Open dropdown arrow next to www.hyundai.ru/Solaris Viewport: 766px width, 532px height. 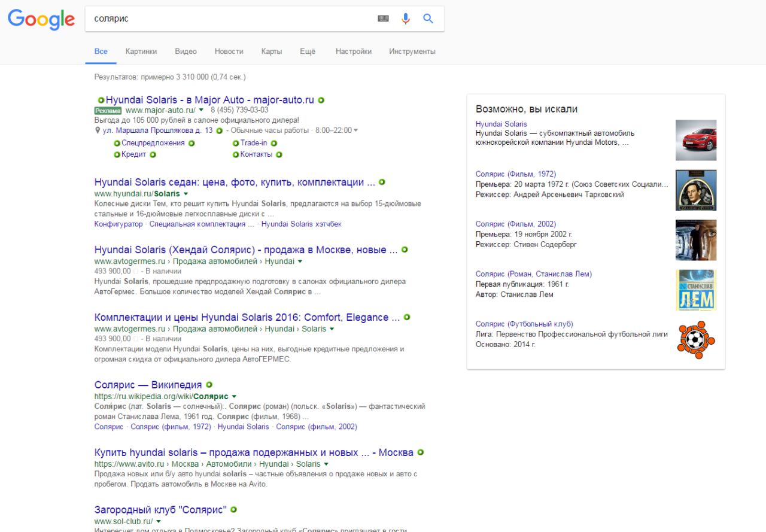tap(186, 194)
